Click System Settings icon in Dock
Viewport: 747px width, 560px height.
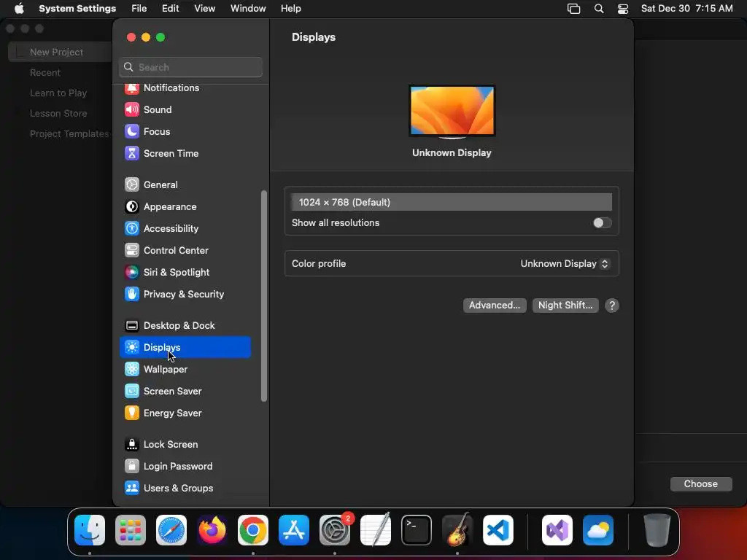tap(335, 530)
